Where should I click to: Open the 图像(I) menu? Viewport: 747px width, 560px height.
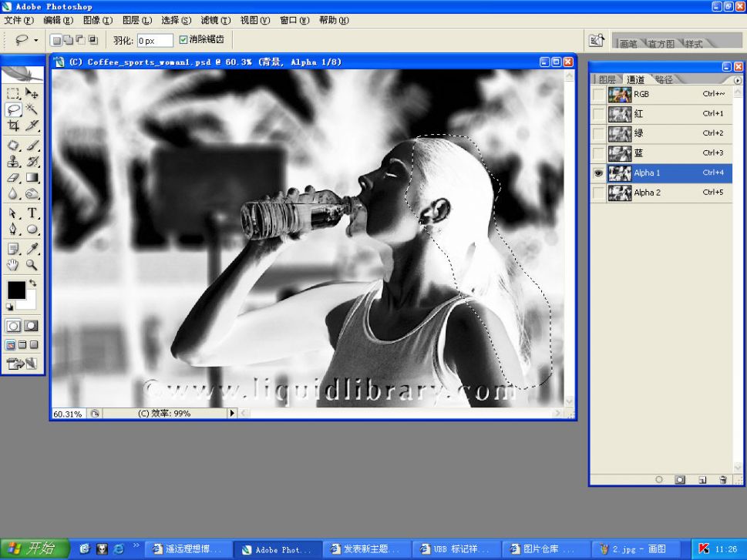click(98, 21)
